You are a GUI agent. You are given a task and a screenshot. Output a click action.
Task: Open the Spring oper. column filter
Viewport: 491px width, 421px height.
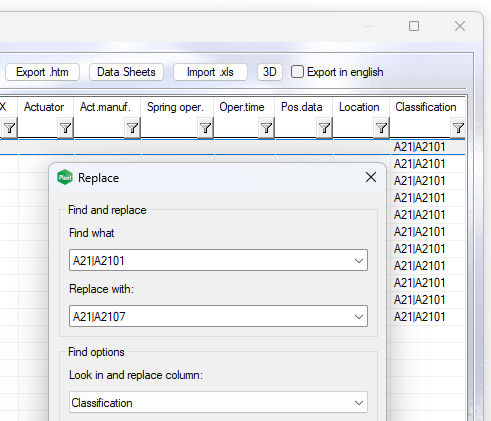click(205, 128)
